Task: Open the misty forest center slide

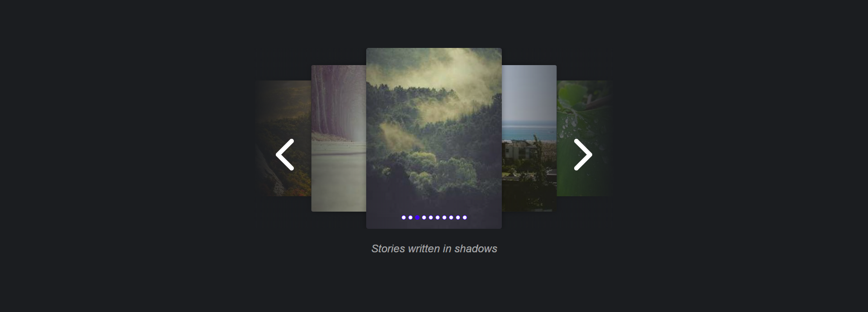Action: tap(434, 131)
